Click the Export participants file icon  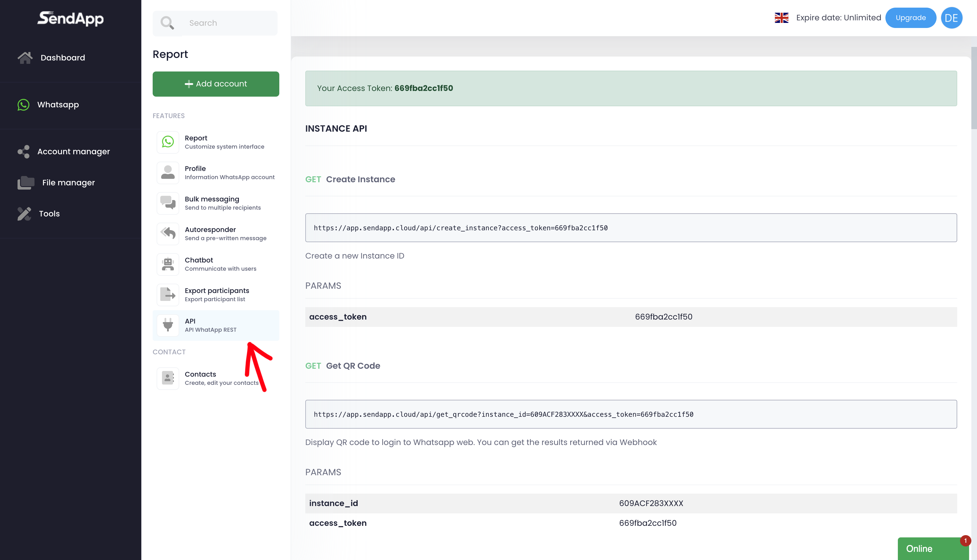tap(168, 295)
